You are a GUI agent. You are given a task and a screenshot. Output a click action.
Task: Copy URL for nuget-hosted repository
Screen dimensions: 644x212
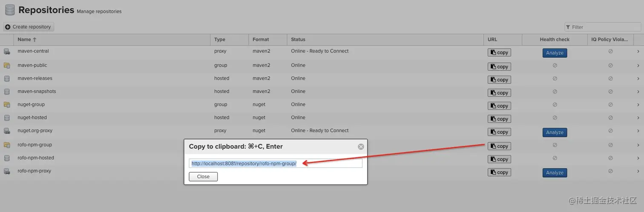pyautogui.click(x=499, y=119)
